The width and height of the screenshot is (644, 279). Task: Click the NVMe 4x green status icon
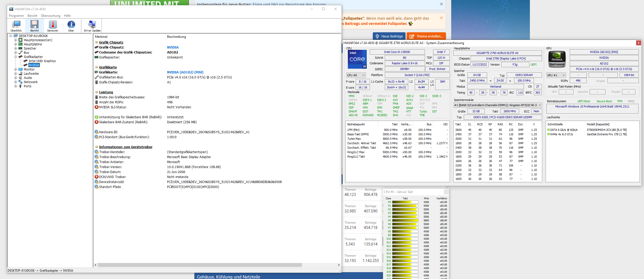(x=548, y=134)
